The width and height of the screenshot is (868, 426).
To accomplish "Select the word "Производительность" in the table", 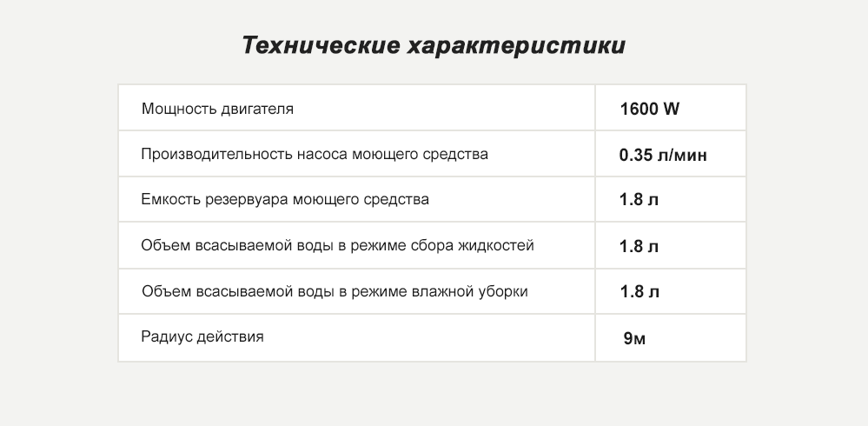I will (215, 155).
